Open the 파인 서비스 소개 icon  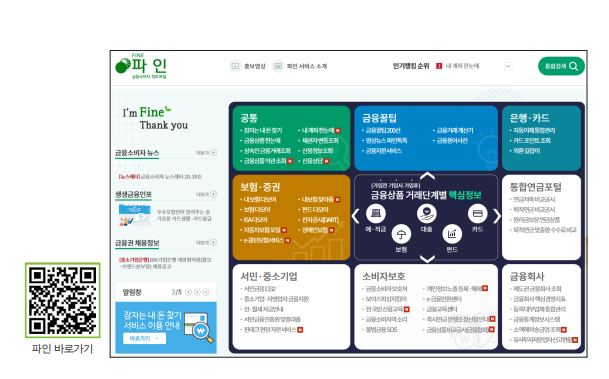pos(278,66)
